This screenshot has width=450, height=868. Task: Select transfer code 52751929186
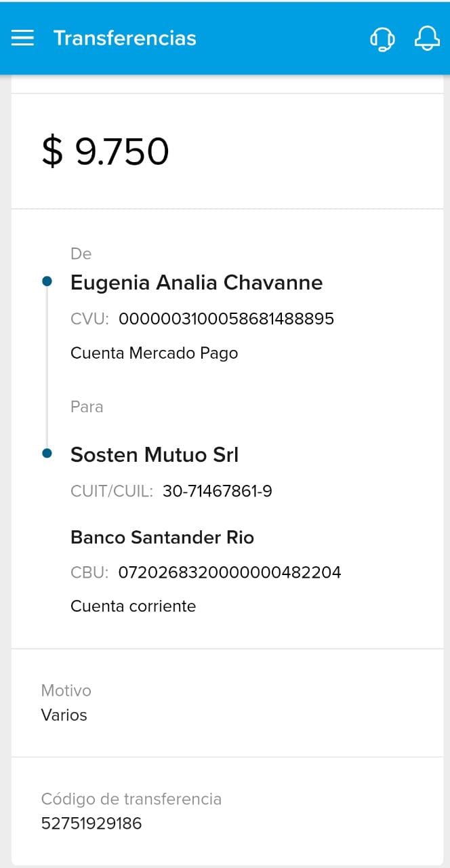(91, 823)
